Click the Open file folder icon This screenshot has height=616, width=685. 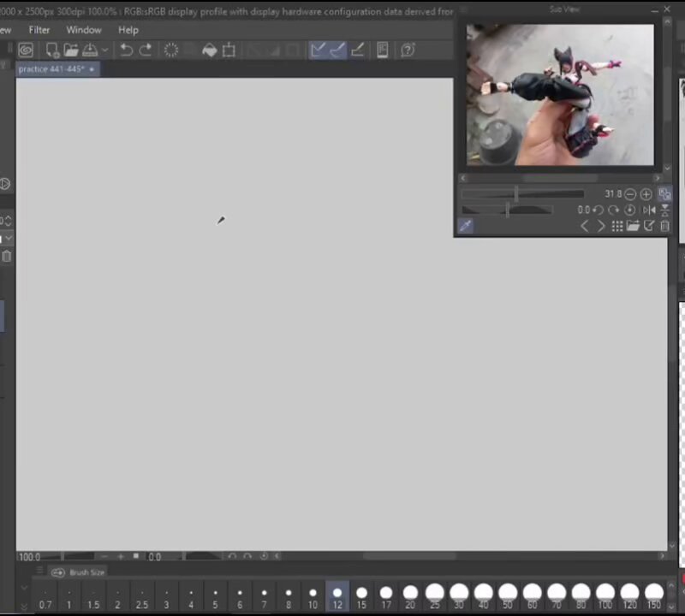(71, 50)
